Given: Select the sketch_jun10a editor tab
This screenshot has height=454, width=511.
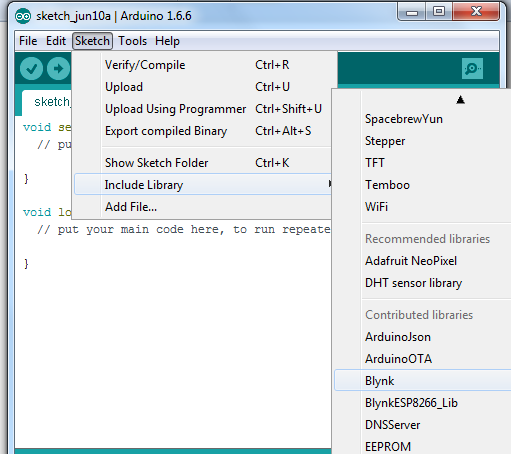Looking at the screenshot, I should point(47,102).
